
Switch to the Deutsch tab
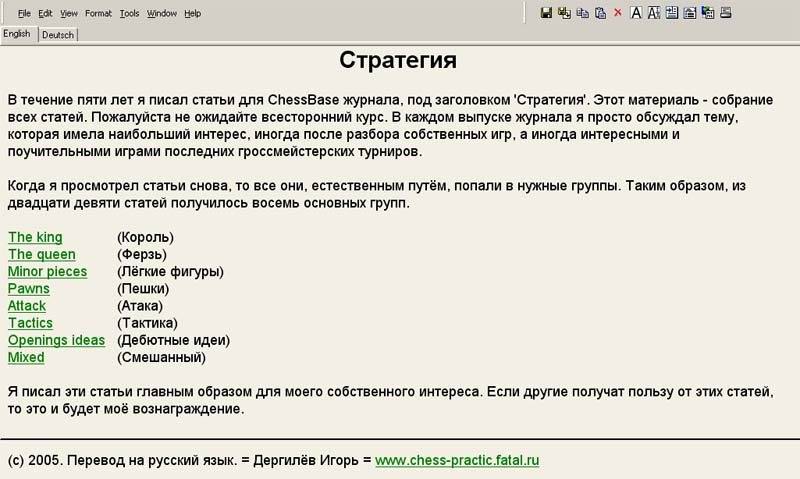[58, 35]
